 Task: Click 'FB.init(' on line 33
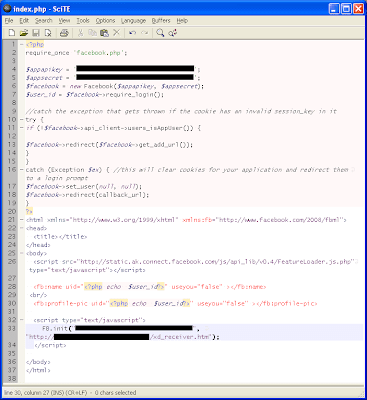point(57,329)
